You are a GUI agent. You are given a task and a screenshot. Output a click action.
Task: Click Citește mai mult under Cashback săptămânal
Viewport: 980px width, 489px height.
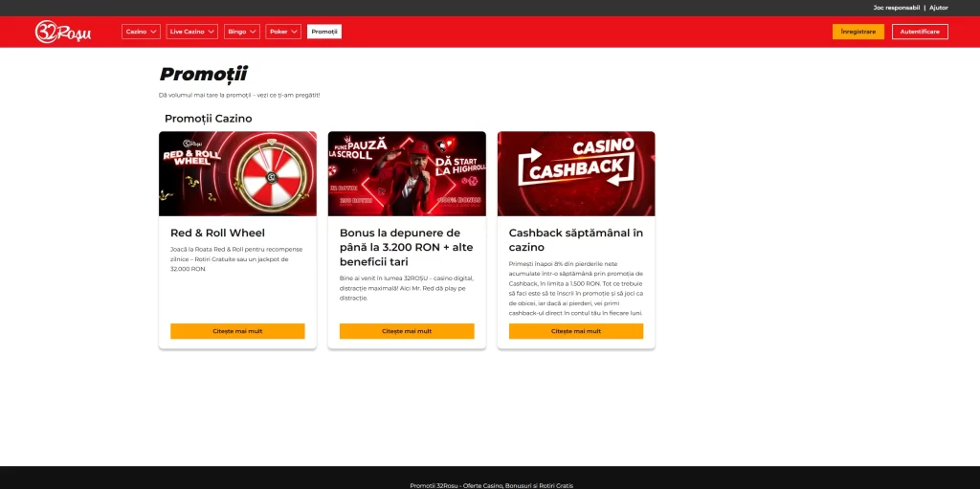click(576, 331)
